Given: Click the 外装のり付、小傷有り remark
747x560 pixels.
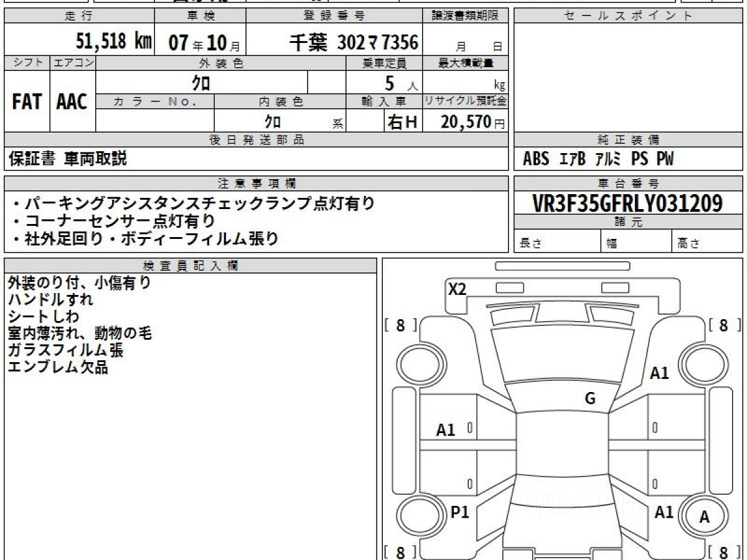Looking at the screenshot, I should pyautogui.click(x=80, y=283).
